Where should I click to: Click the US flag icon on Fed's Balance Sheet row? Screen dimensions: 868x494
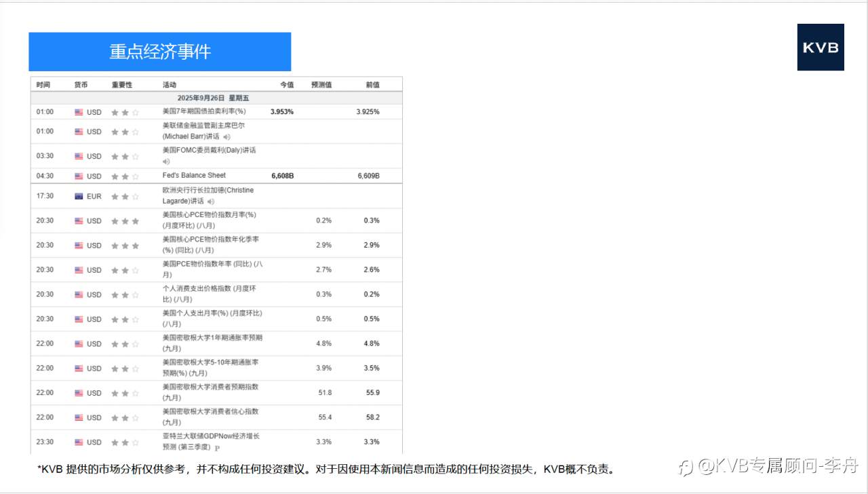[80, 175]
